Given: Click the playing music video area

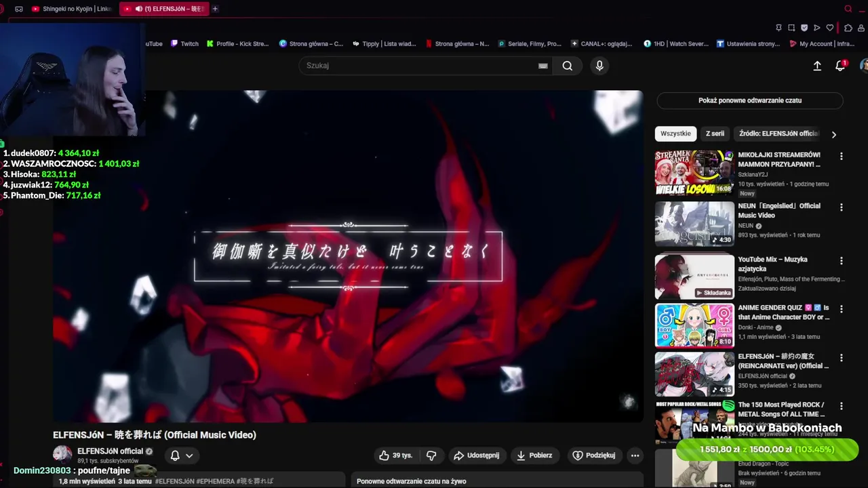Looking at the screenshot, I should click(348, 256).
